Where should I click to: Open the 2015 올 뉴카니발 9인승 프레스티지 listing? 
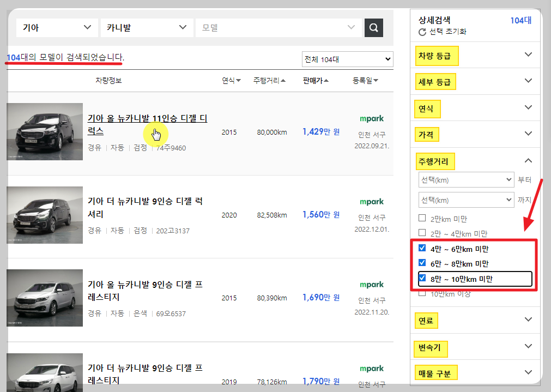(145, 291)
